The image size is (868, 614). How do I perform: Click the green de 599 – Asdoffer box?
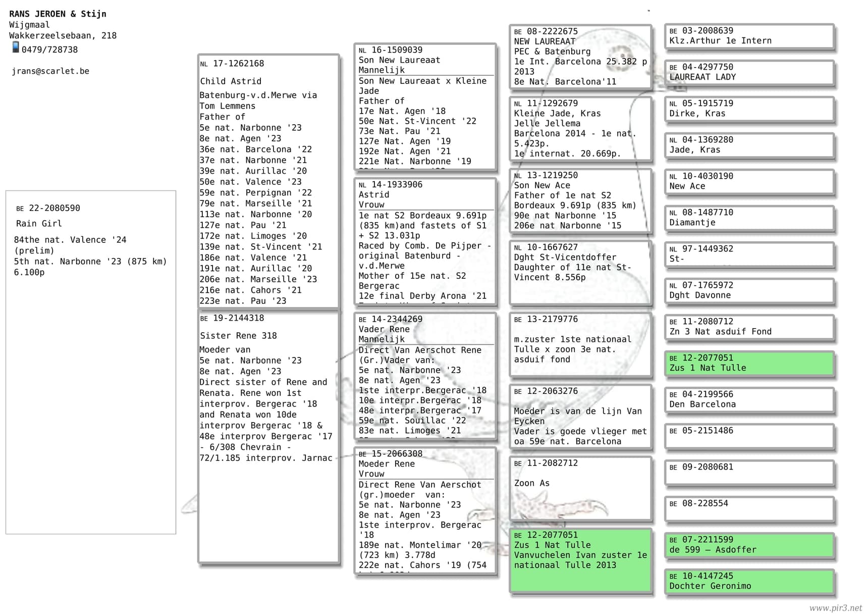point(749,545)
